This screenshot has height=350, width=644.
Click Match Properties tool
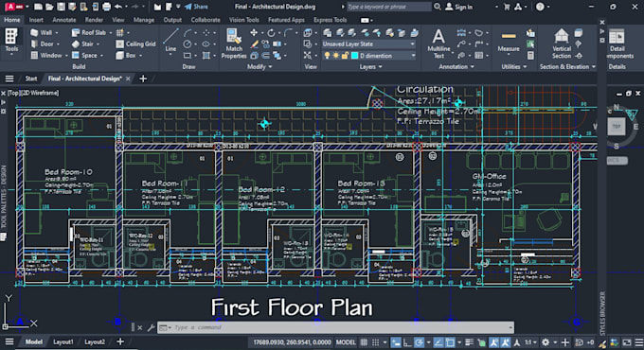tap(234, 44)
